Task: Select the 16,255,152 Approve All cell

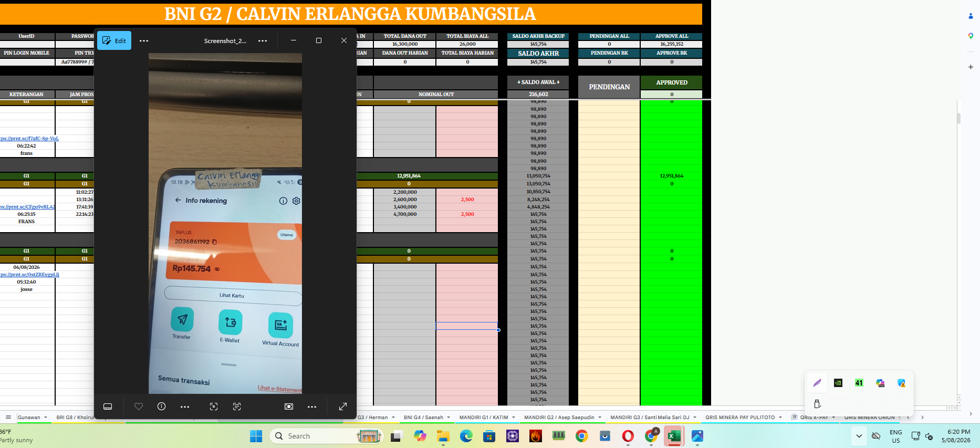Action: click(672, 44)
